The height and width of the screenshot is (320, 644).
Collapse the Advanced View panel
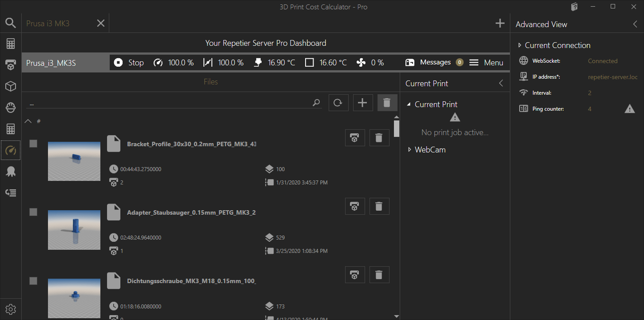[x=635, y=24]
